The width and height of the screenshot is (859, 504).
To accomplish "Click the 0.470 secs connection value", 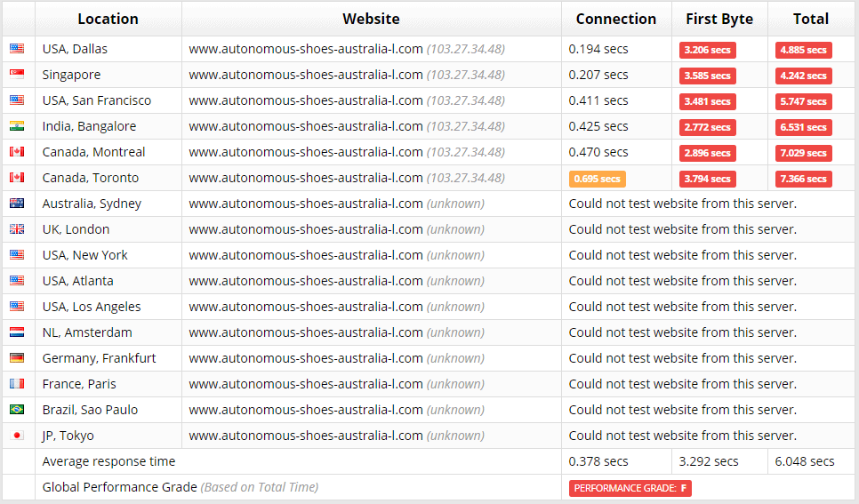I will coord(598,152).
